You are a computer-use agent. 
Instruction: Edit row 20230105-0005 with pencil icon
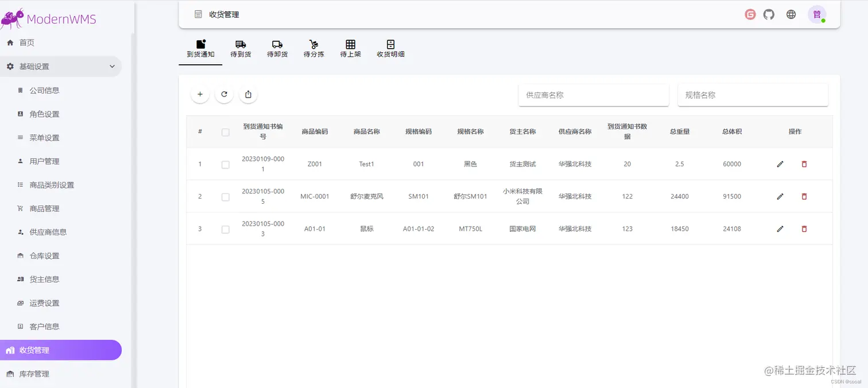780,196
